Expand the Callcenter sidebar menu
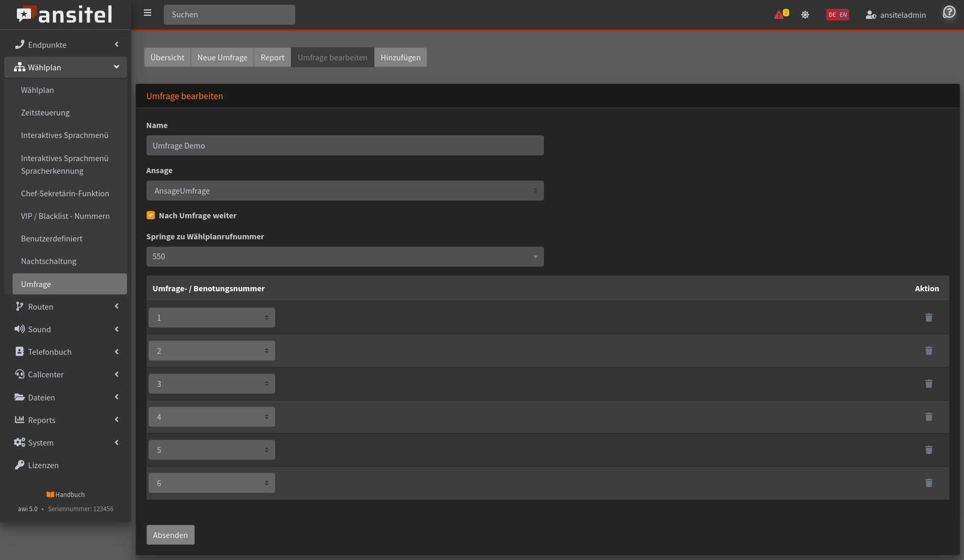This screenshot has width=964, height=560. click(x=66, y=374)
